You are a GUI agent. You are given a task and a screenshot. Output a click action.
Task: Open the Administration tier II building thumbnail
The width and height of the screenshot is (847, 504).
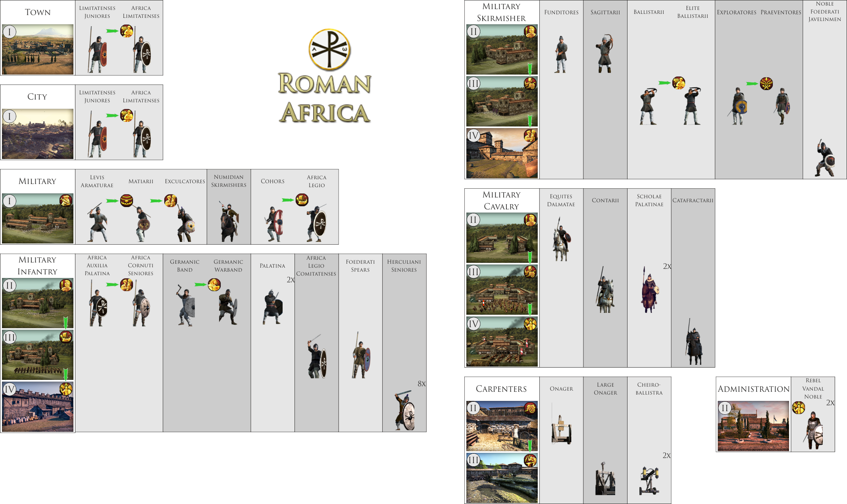coord(753,426)
